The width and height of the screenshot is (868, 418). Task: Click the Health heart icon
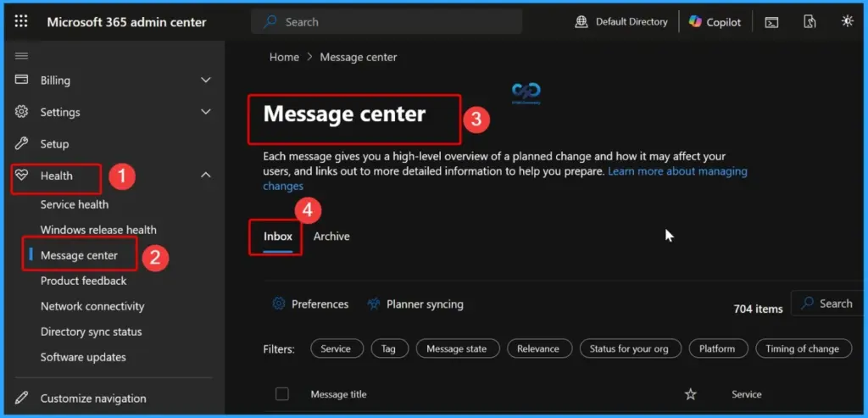click(x=21, y=176)
